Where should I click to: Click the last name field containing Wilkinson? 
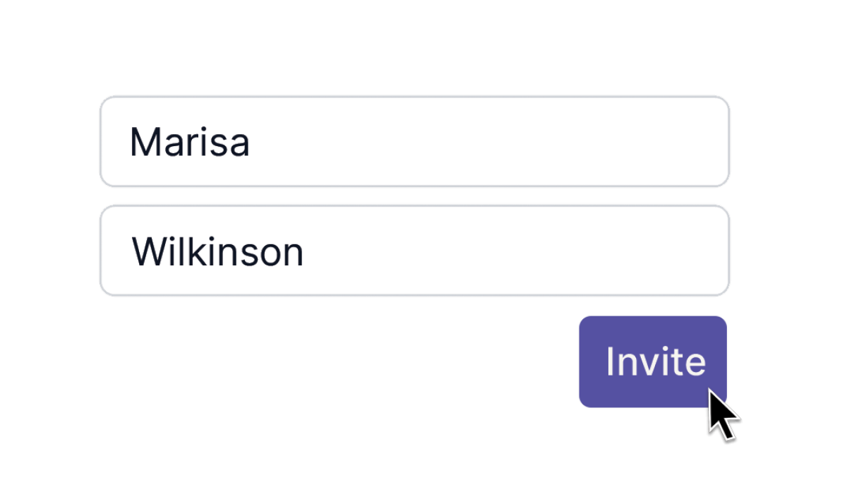[x=414, y=251]
